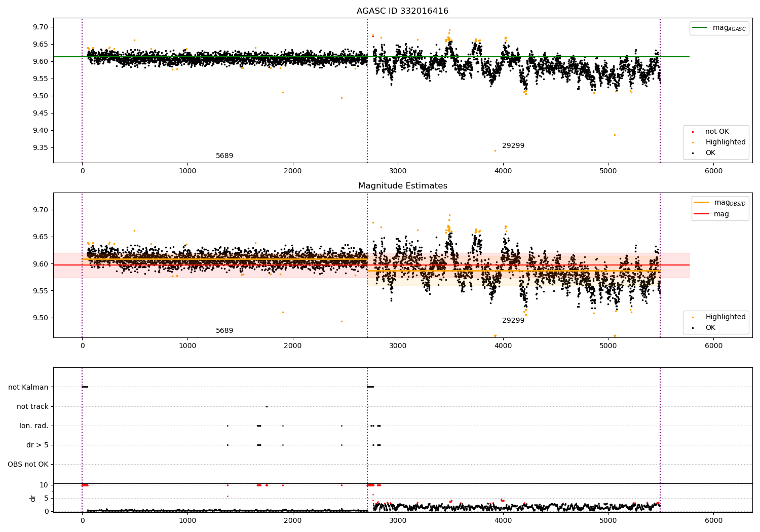Click the "2000" x-tick under the bottom plot

pyautogui.click(x=293, y=521)
